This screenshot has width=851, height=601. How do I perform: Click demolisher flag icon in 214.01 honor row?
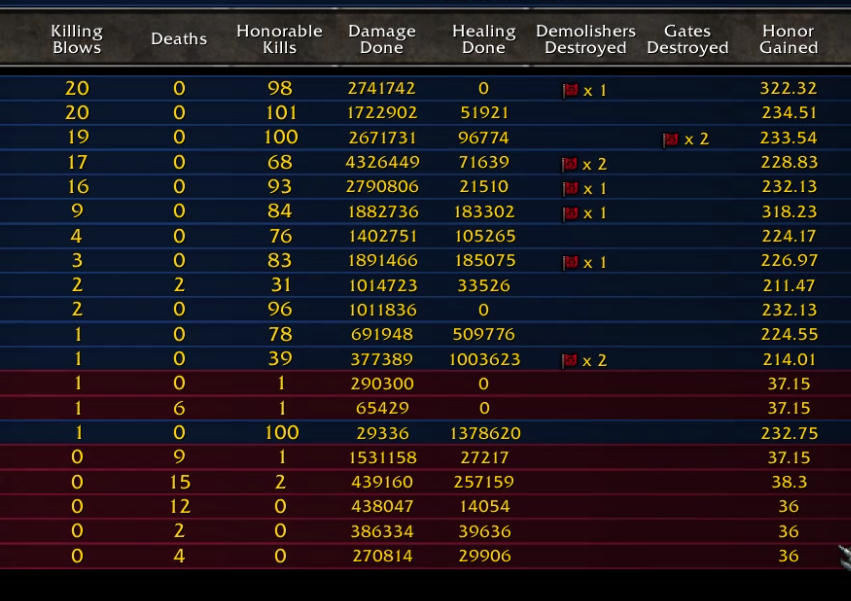pyautogui.click(x=570, y=360)
